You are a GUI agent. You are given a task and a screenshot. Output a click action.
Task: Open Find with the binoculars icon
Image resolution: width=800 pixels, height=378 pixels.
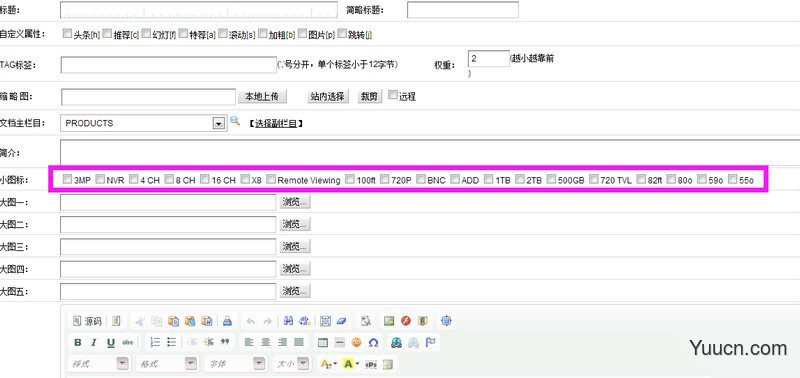point(288,321)
